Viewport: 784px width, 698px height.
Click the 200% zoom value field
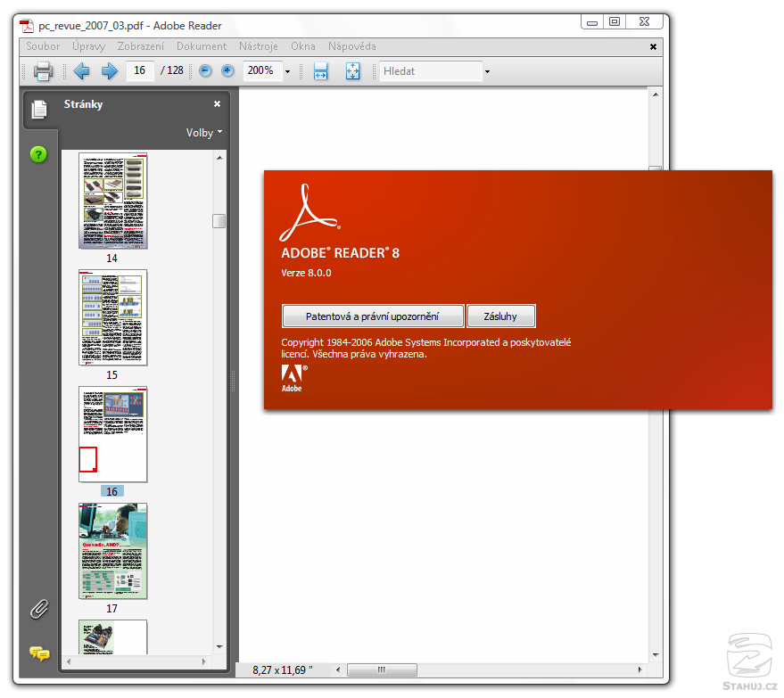coord(262,70)
